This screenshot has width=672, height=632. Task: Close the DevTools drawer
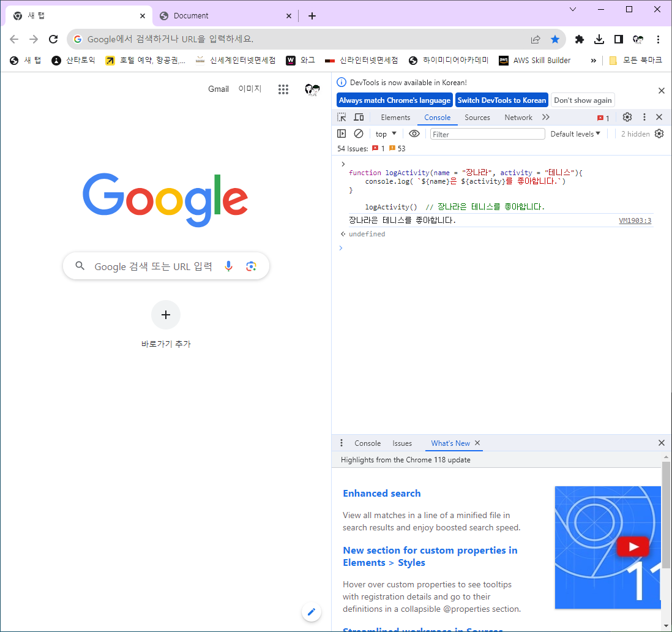(x=661, y=443)
